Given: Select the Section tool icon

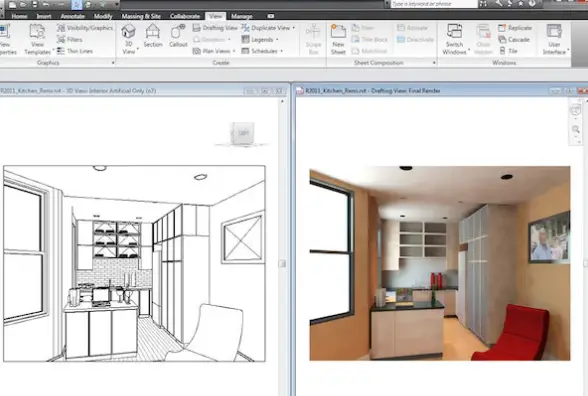Looking at the screenshot, I should coord(153,31).
